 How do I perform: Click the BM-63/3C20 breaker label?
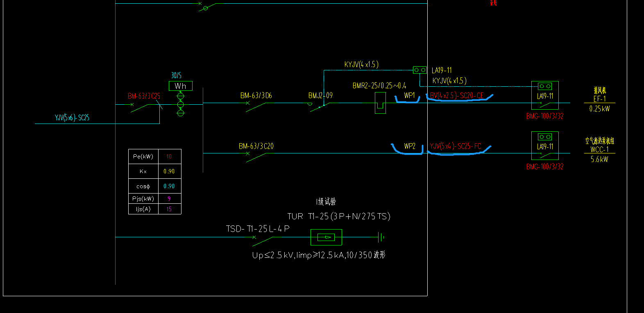point(256,146)
